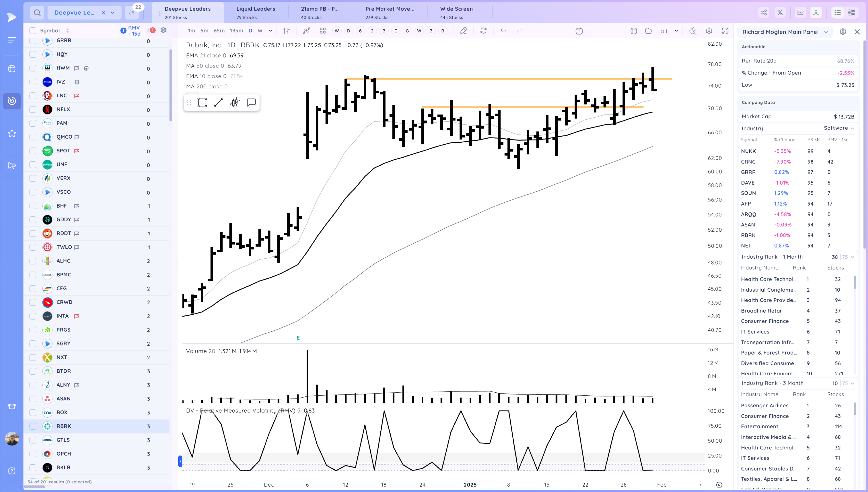Click the eraser drawing icon
This screenshot has height=492, width=868.
pos(463,31)
